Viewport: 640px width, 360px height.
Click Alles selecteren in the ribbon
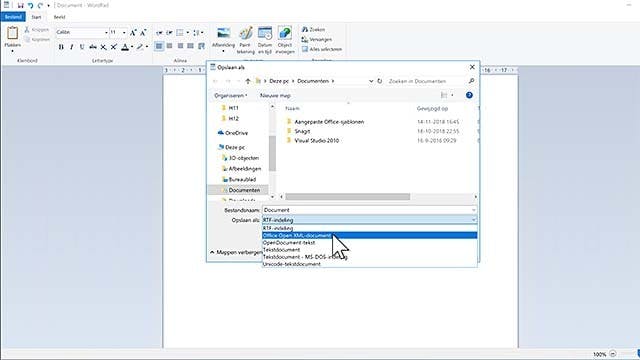(x=322, y=49)
